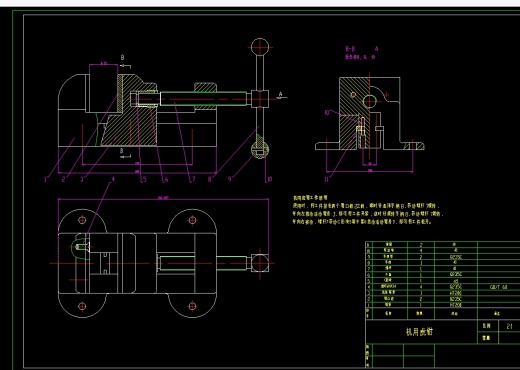Click part balloon number 1 label
This screenshot has width=520, height=370.
[45, 180]
